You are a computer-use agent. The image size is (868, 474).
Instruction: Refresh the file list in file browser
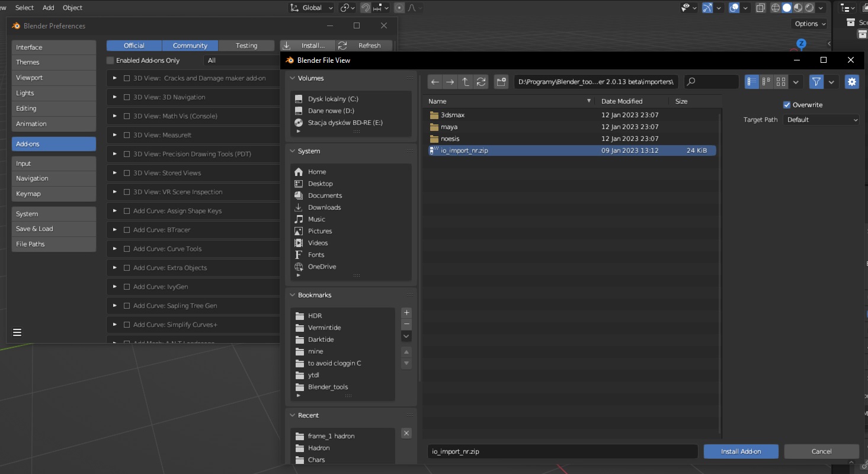[481, 82]
